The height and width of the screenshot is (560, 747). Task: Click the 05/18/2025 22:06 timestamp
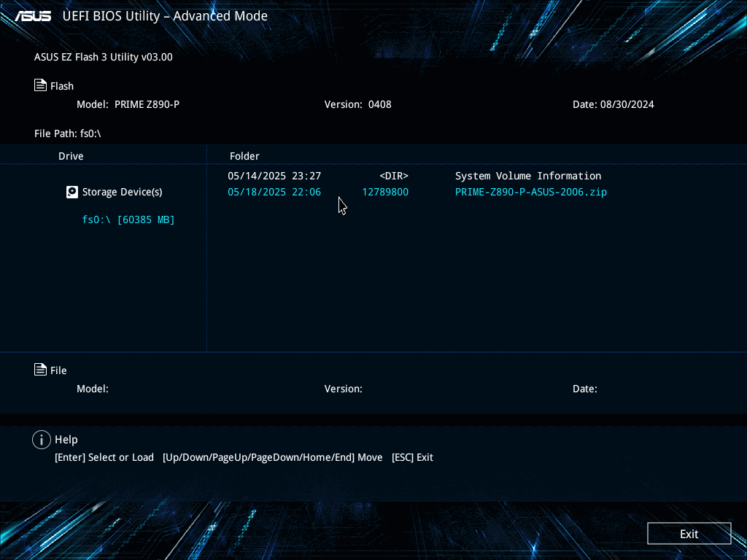(x=274, y=192)
